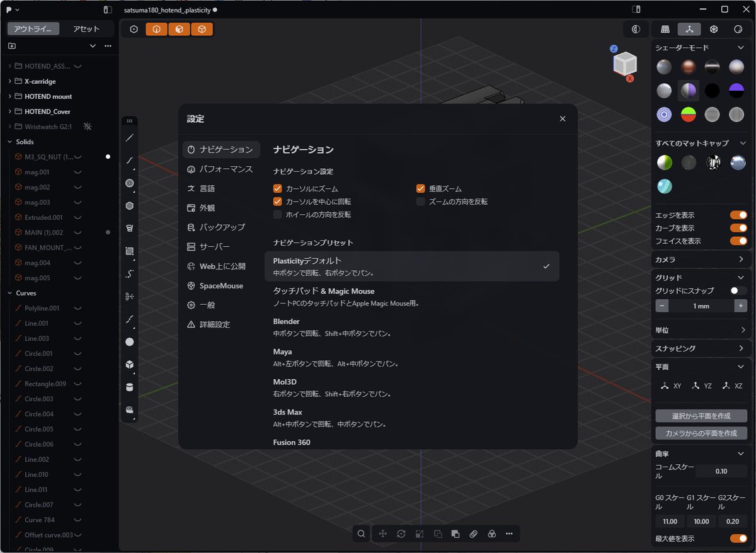The height and width of the screenshot is (553, 756).
Task: Click the middle orange cube selection-mode button
Action: (179, 29)
